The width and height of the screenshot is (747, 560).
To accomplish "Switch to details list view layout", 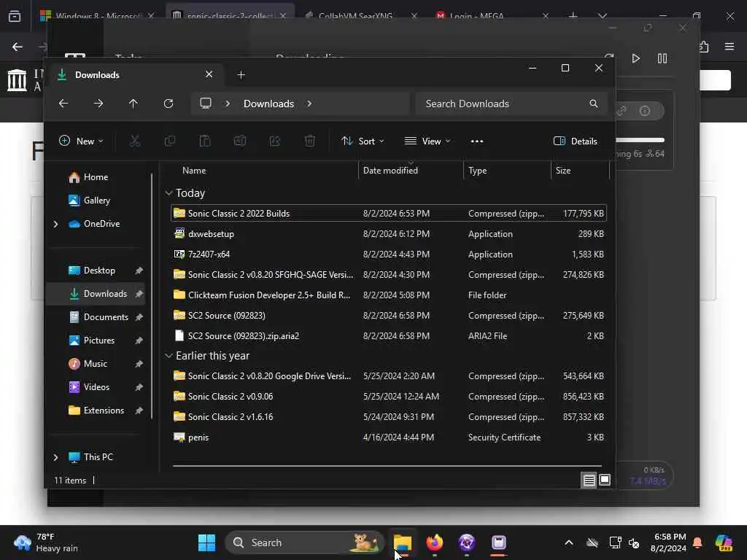I will point(589,480).
